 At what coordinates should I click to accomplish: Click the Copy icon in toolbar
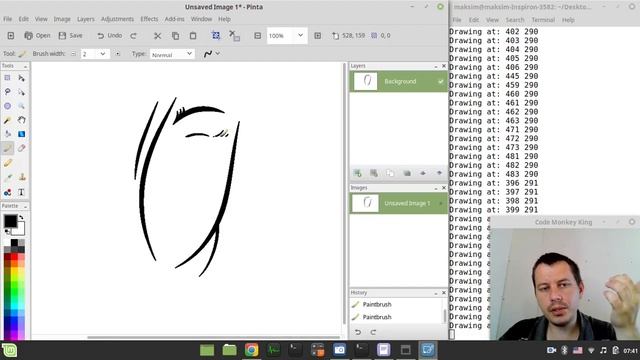click(x=175, y=36)
